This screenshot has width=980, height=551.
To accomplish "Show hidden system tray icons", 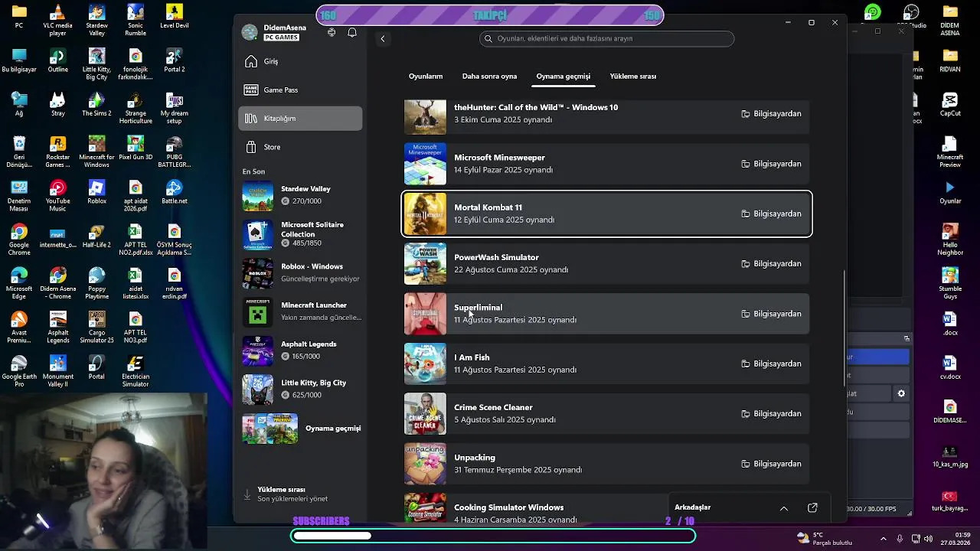I will [883, 539].
